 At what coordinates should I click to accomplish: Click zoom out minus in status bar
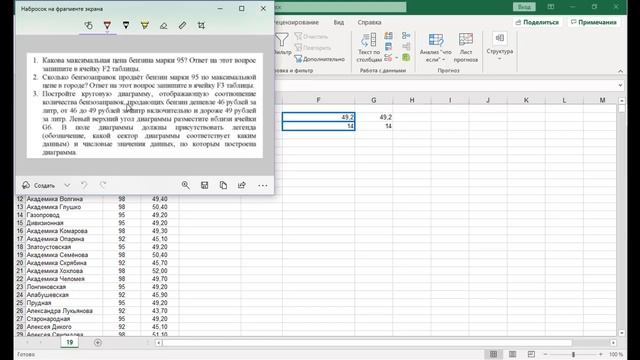pos(545,354)
